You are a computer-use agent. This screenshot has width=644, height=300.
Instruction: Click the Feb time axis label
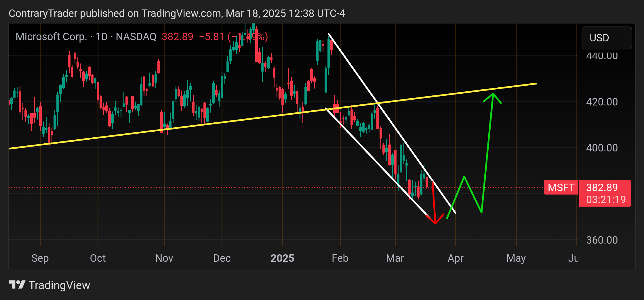point(340,258)
